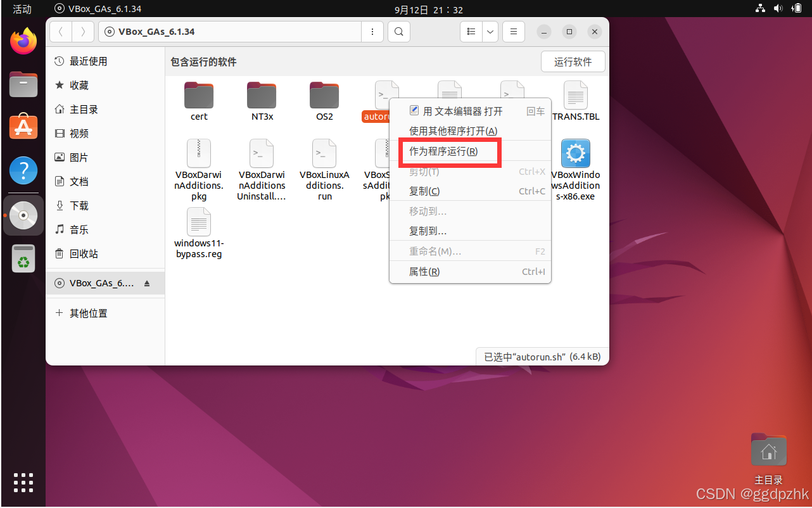812x508 pixels.
Task: Select the TRANS.TBL file
Action: 576,101
